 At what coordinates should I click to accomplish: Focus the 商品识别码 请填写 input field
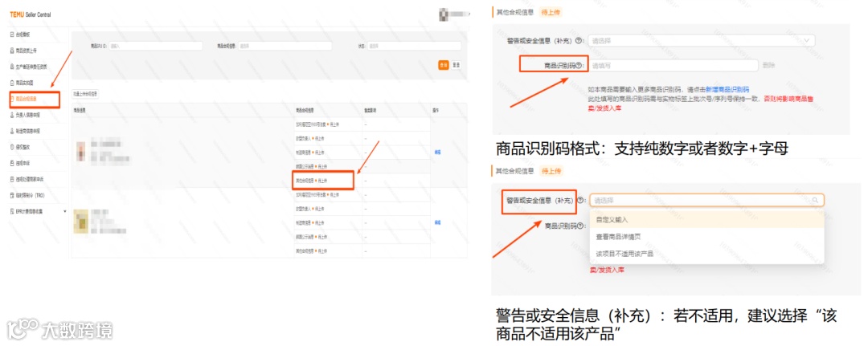coord(673,65)
